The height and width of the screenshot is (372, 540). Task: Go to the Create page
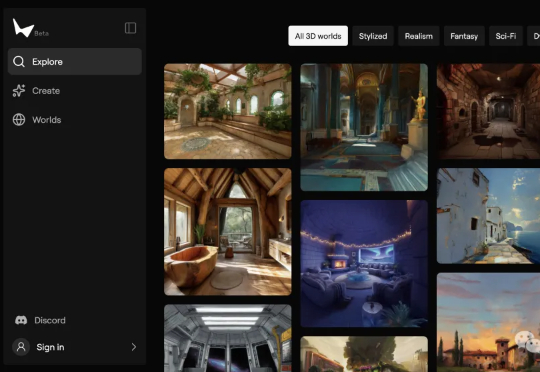(x=46, y=91)
